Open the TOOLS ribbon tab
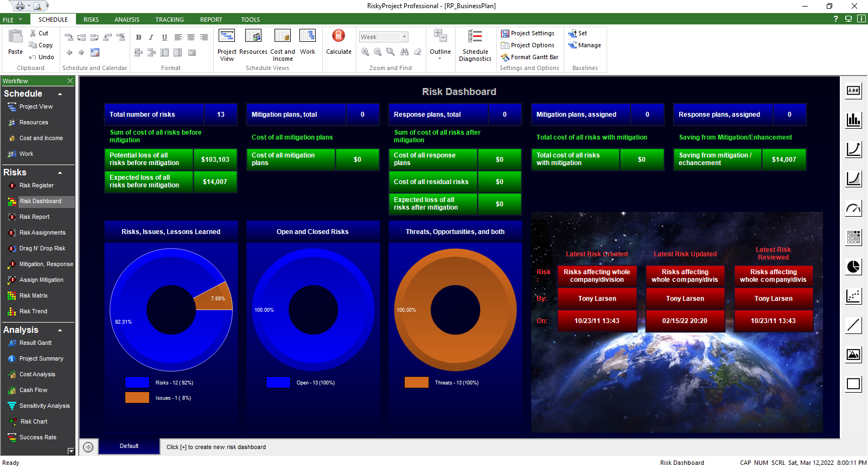This screenshot has width=868, height=467. 251,20
